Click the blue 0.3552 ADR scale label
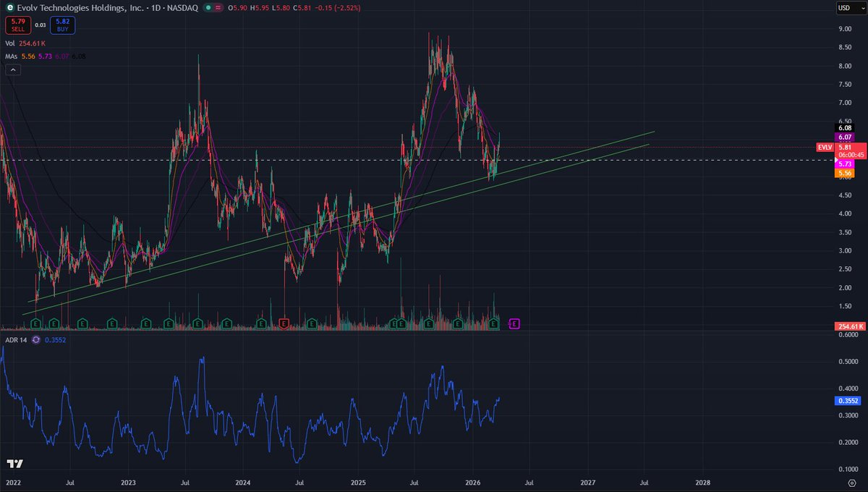Image resolution: width=868 pixels, height=492 pixels. (848, 399)
